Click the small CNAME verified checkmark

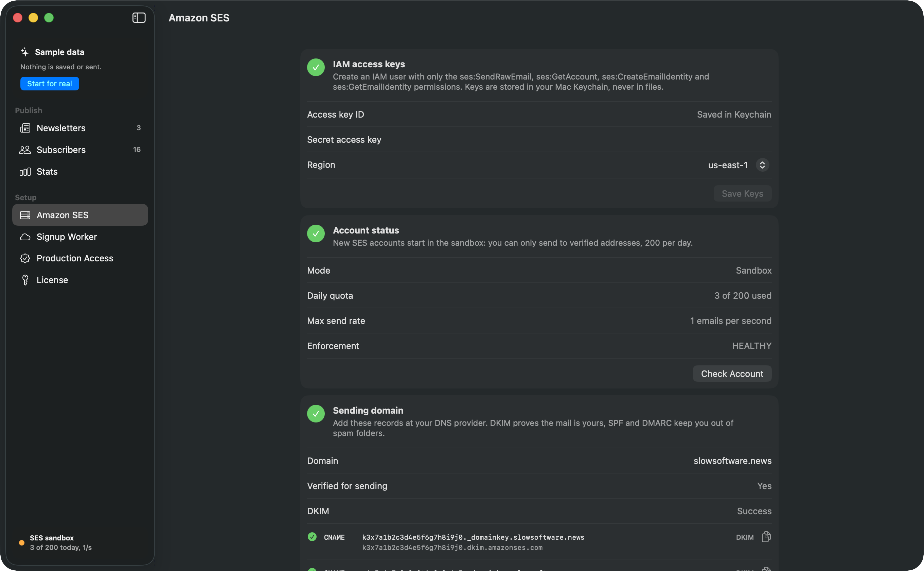[312, 537]
